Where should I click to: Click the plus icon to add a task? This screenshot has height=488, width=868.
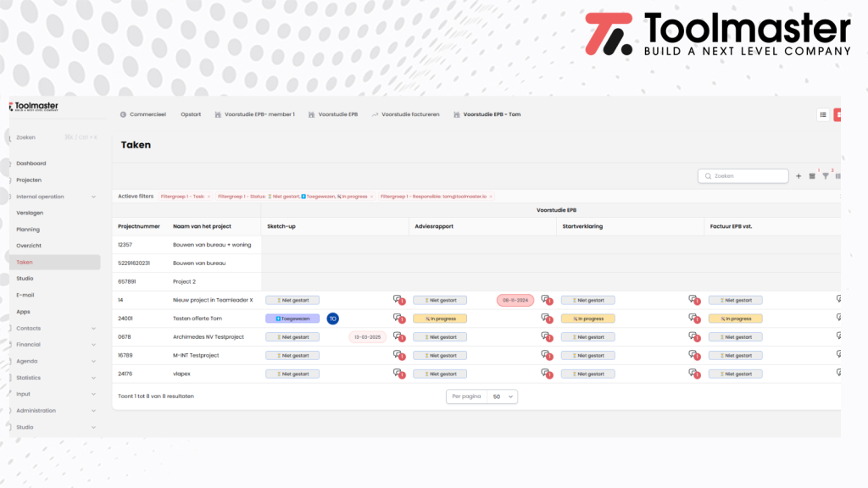click(x=798, y=176)
